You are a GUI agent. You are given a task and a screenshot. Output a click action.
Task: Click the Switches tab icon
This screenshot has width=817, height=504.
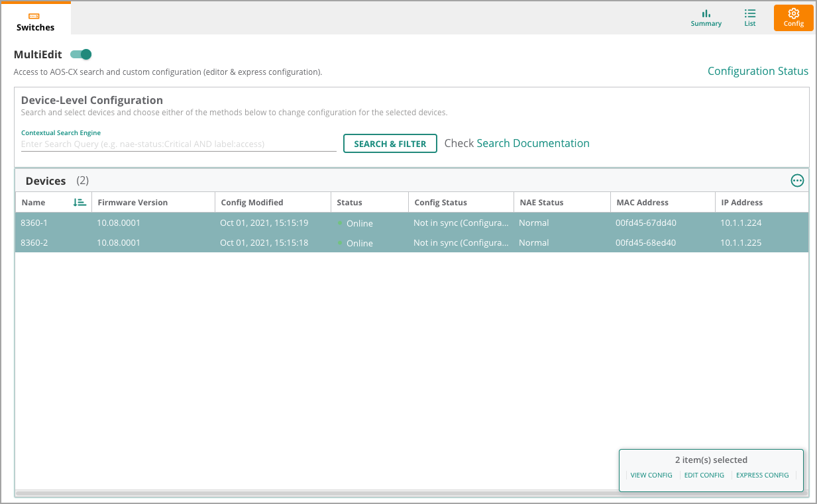click(35, 16)
